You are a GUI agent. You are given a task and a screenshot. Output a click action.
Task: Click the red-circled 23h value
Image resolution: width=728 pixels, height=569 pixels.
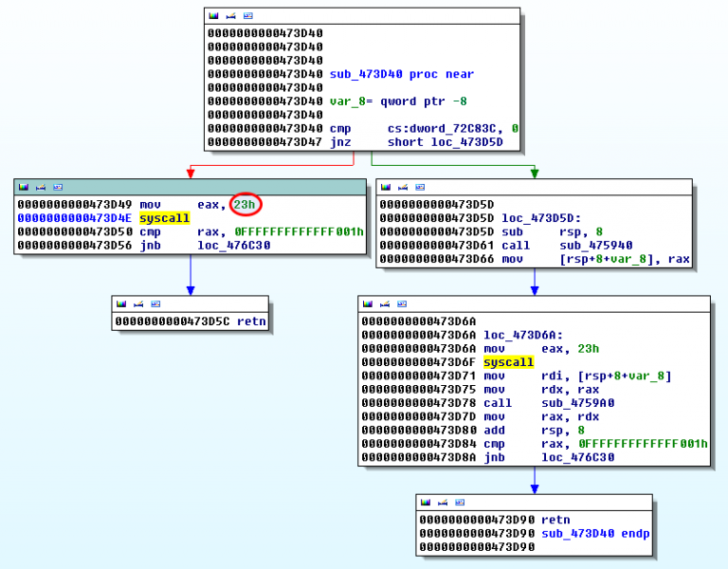246,204
